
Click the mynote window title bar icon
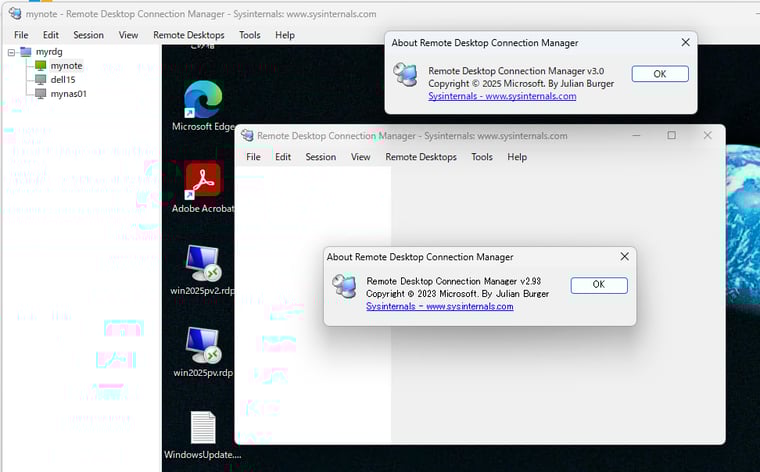(15, 14)
